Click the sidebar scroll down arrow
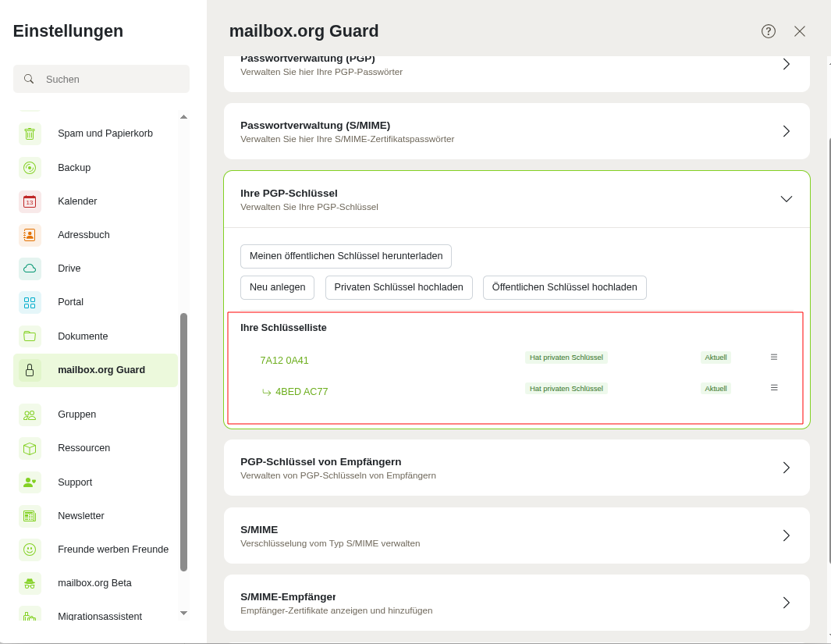This screenshot has width=831, height=644. (184, 614)
